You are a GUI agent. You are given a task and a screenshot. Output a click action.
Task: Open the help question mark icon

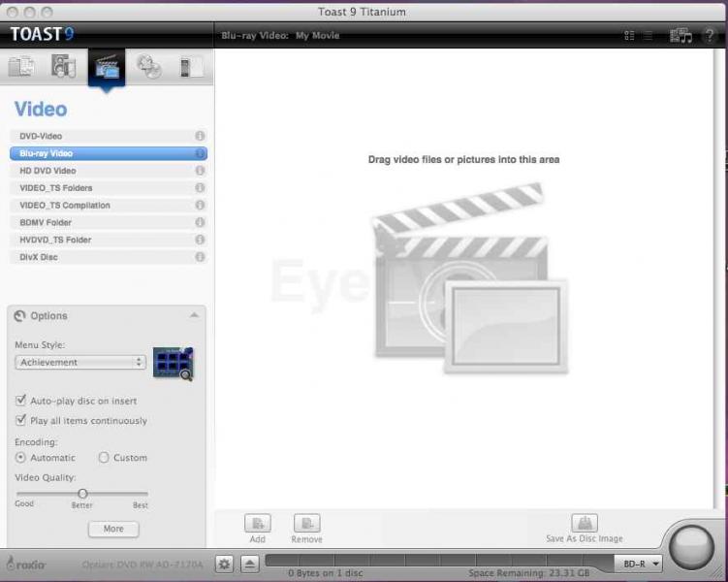[709, 35]
